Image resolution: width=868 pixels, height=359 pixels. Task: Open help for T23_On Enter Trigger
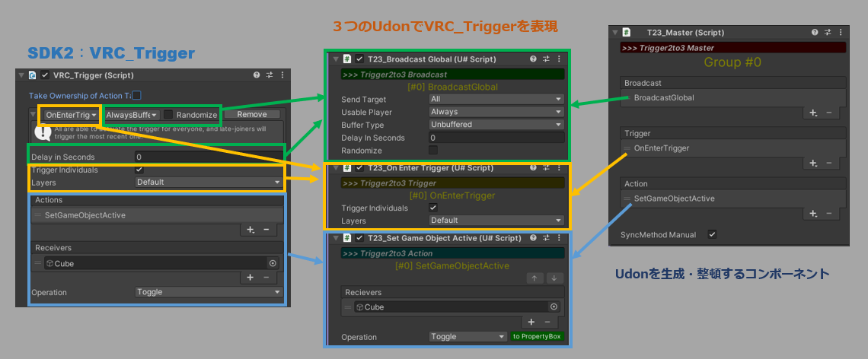pos(532,167)
